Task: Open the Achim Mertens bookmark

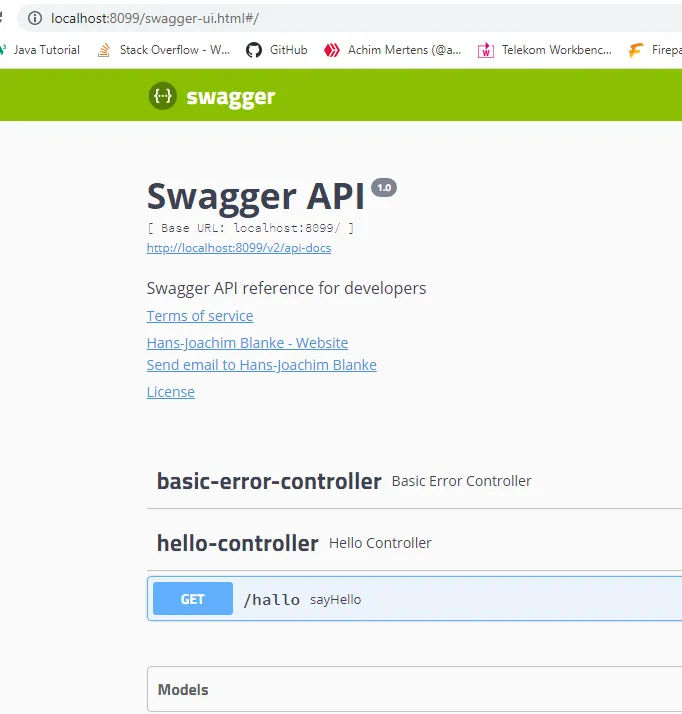Action: point(392,50)
